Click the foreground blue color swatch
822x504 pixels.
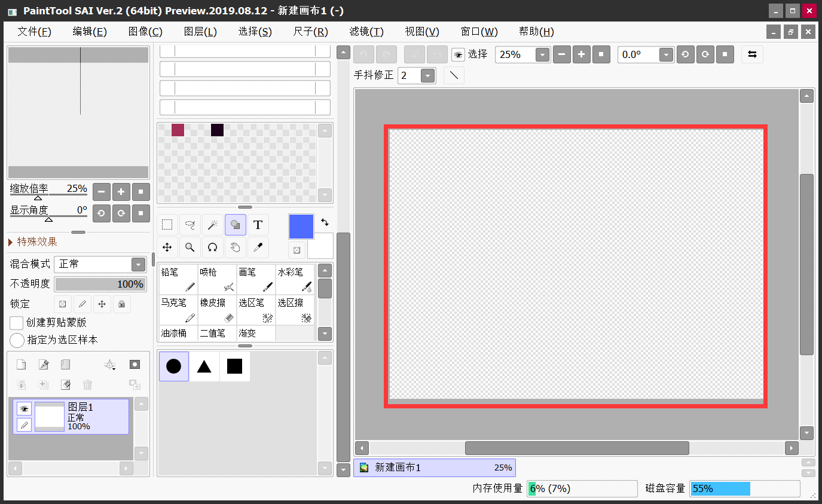click(301, 227)
